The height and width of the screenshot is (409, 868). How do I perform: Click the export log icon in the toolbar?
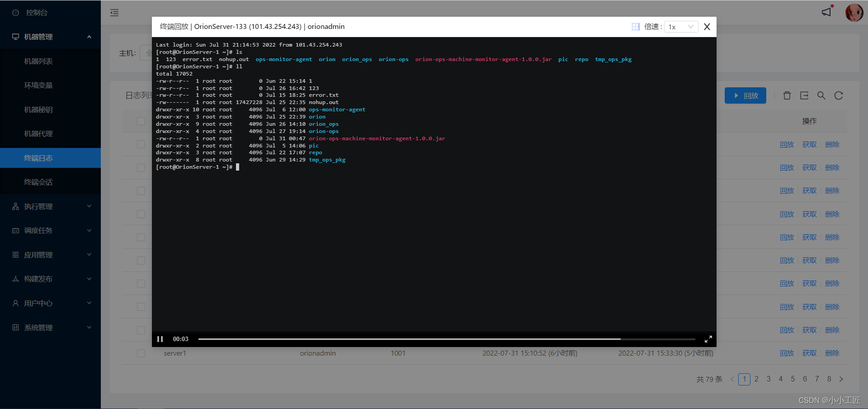pyautogui.click(x=804, y=95)
